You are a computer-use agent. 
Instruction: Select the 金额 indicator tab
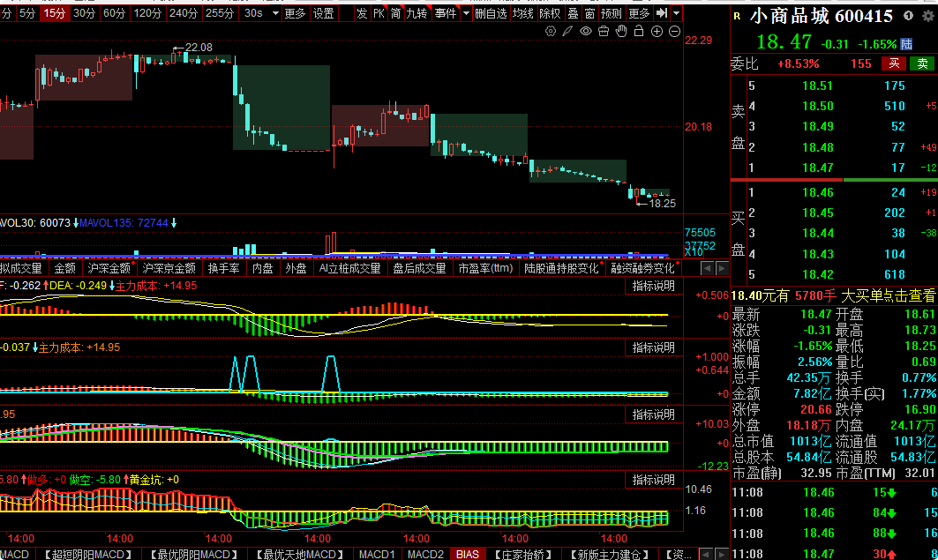click(x=64, y=268)
